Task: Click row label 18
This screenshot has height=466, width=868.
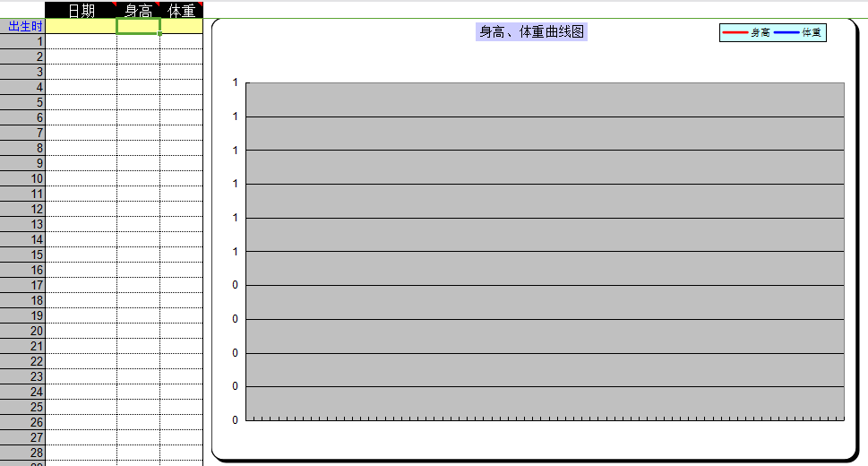Action: point(22,300)
